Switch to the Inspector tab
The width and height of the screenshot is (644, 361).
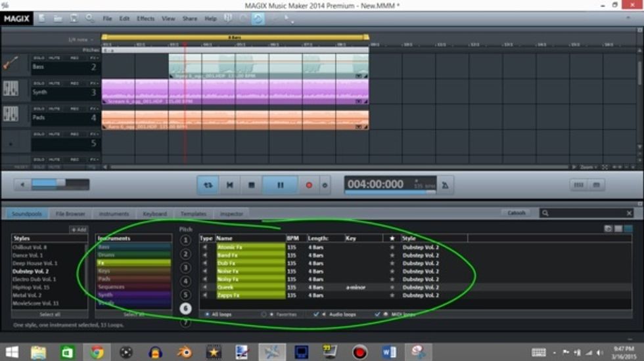[x=231, y=214]
